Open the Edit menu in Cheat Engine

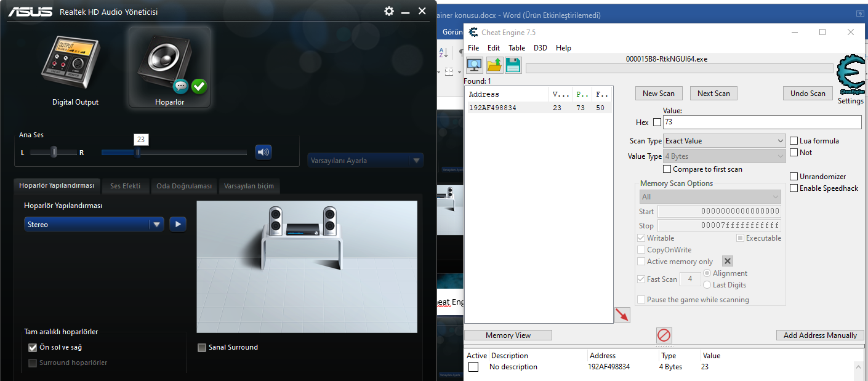(494, 48)
